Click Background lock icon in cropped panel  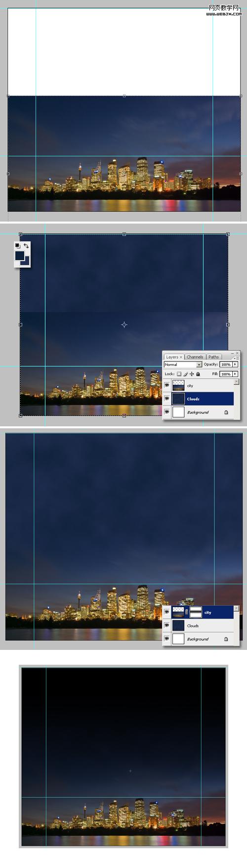pos(226,639)
